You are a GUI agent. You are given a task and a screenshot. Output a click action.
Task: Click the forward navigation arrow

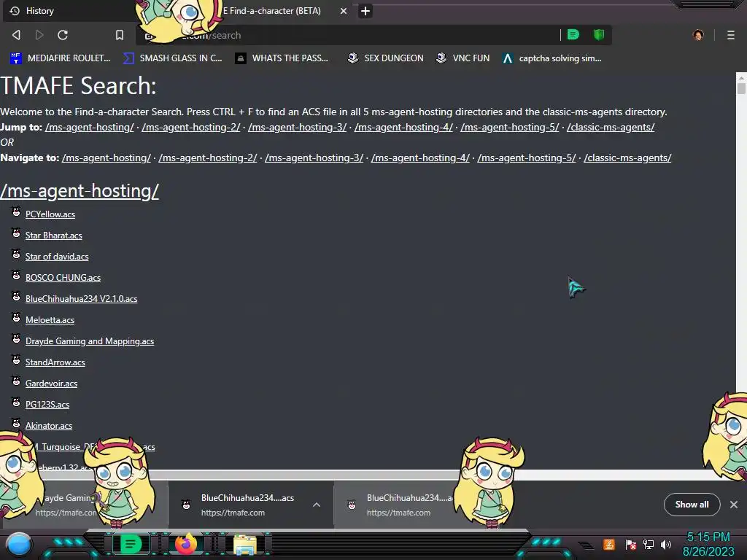[39, 35]
